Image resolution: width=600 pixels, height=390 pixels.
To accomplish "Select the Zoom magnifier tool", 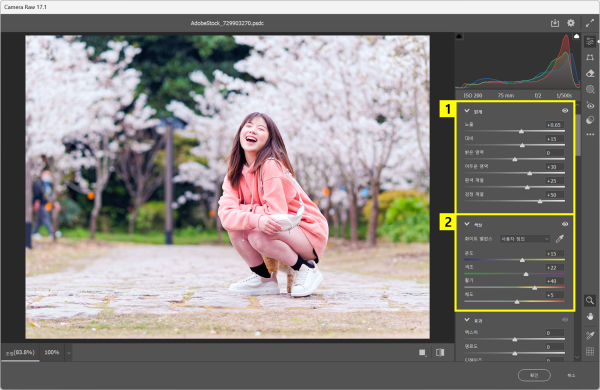I will [x=590, y=300].
